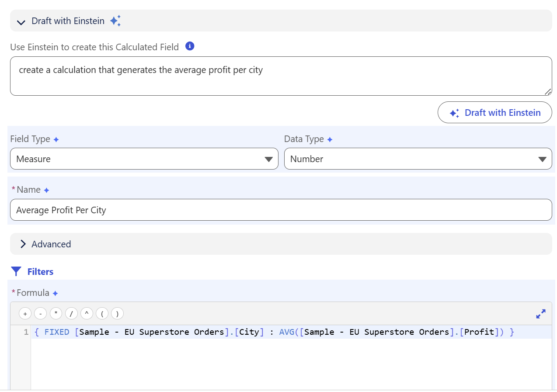Image resolution: width=557 pixels, height=392 pixels.
Task: Click the FIXED keyword in the formula
Action: pos(57,332)
